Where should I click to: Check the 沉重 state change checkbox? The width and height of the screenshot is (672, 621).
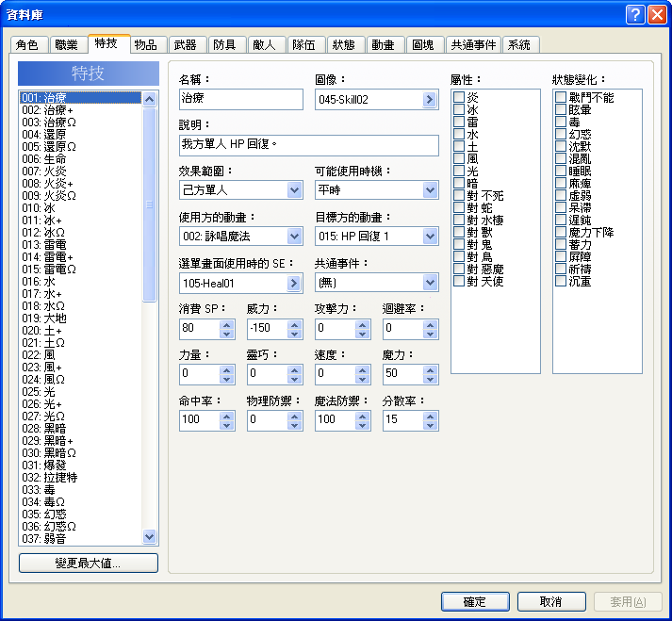561,281
